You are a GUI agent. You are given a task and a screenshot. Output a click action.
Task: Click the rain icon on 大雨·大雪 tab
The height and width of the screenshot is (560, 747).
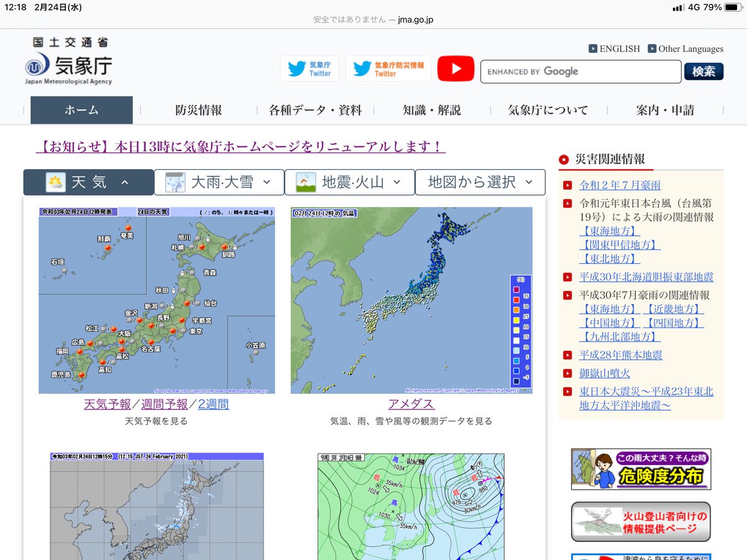(175, 182)
